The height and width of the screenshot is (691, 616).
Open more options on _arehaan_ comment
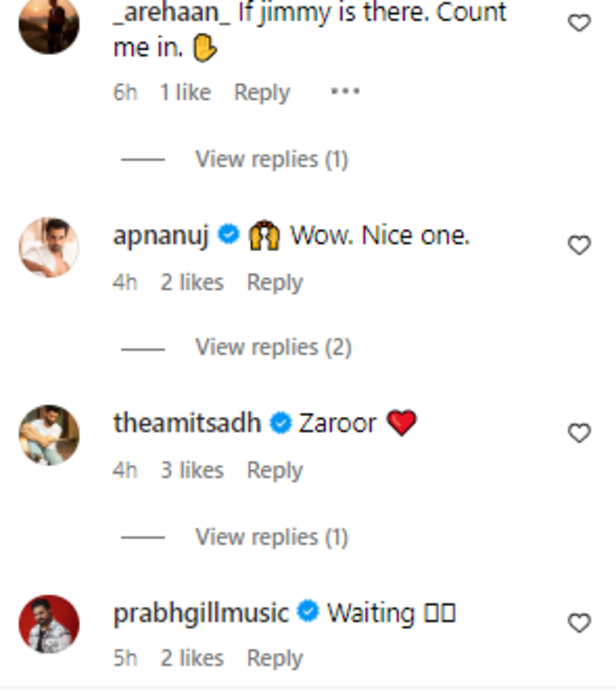[x=344, y=92]
